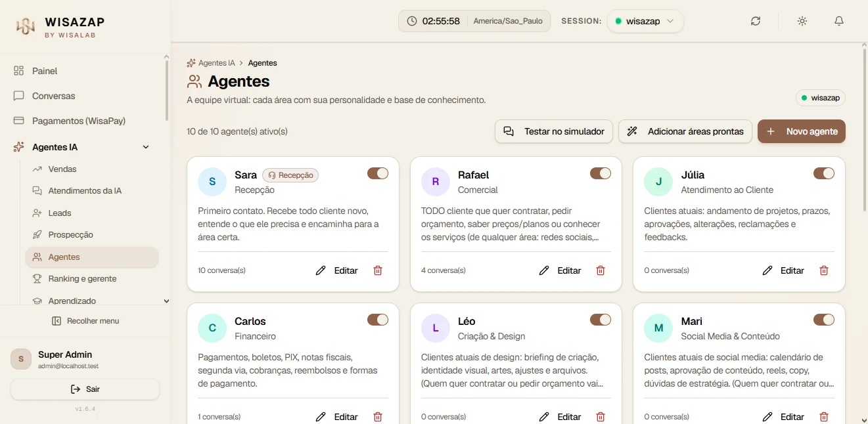The height and width of the screenshot is (424, 868).
Task: Click Sara's avatar circle 'S'
Action: pyautogui.click(x=212, y=182)
